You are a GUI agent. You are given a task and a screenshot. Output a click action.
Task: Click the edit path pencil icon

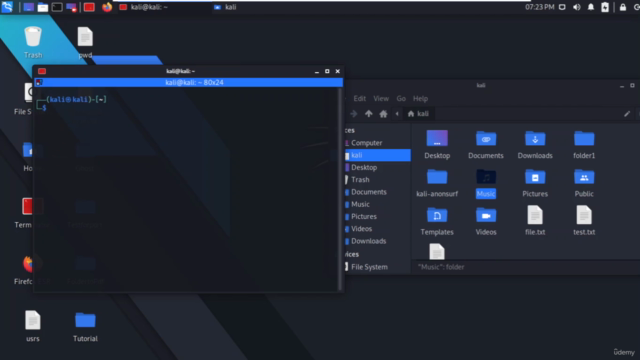click(x=627, y=114)
